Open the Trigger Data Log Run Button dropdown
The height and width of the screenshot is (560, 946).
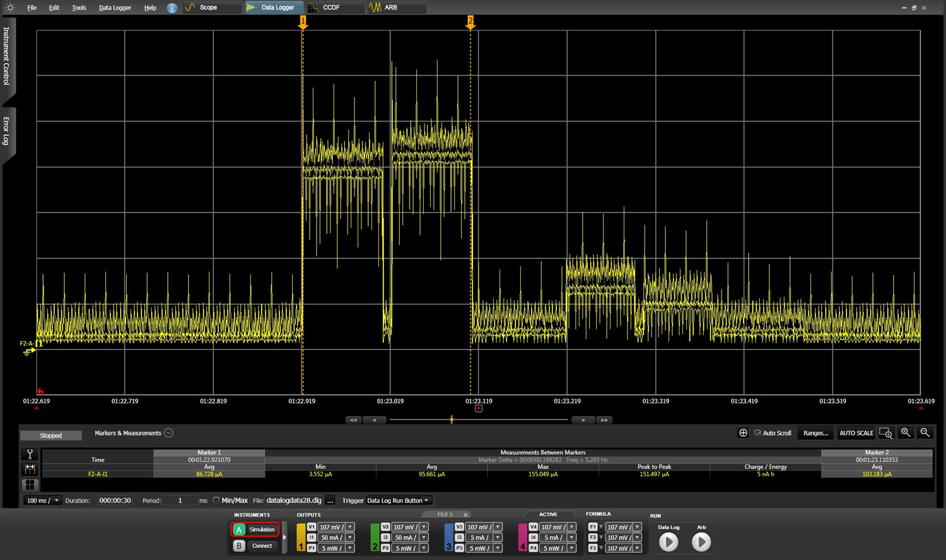[399, 500]
